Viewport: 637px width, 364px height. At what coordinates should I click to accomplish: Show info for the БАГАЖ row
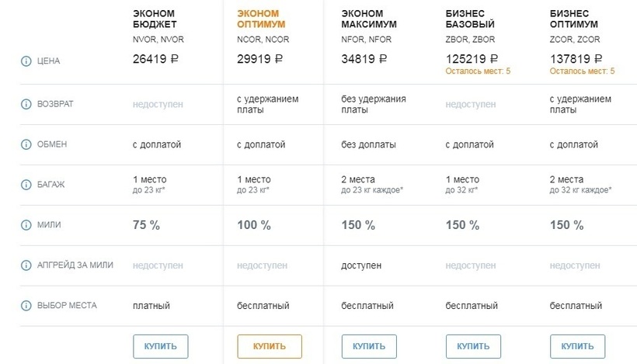coord(26,185)
